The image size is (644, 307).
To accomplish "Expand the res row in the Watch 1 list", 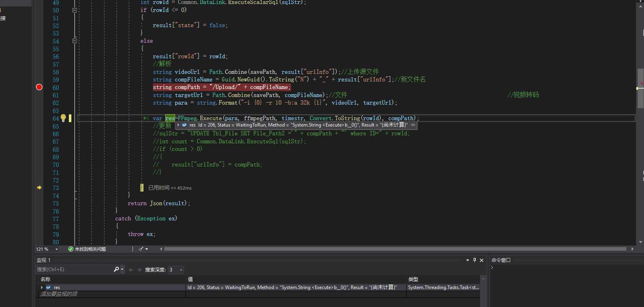I will [x=42, y=287].
